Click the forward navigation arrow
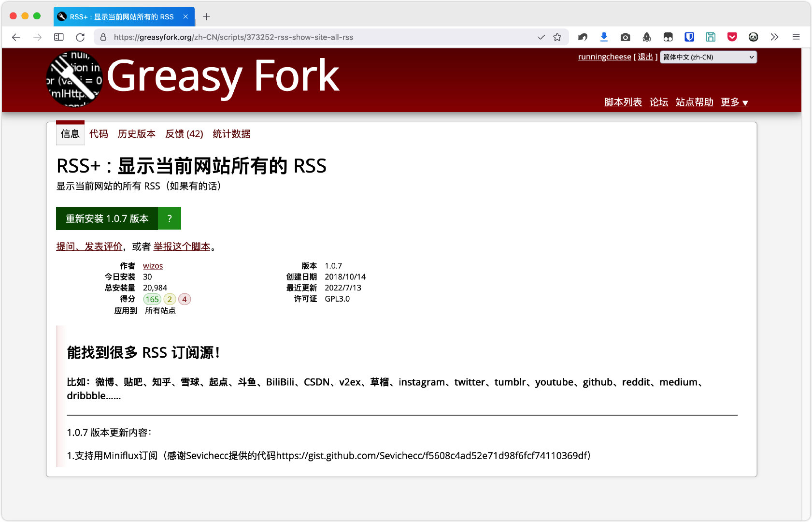Image resolution: width=812 pixels, height=522 pixels. coord(37,37)
